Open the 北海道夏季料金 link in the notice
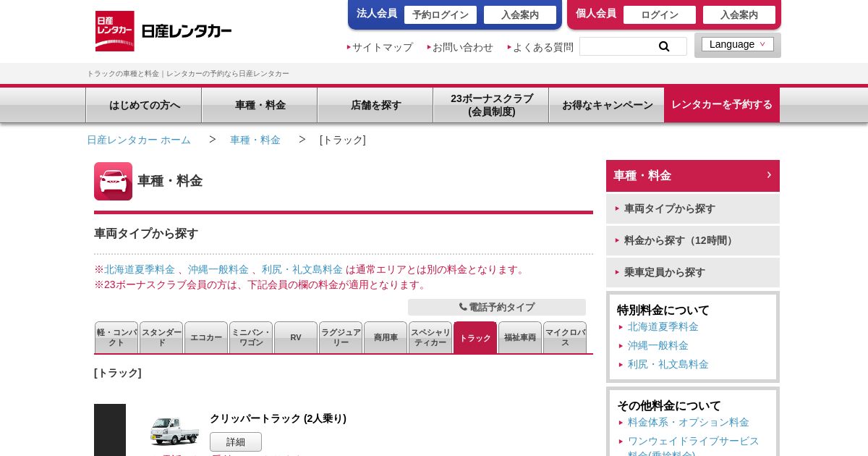 [140, 269]
